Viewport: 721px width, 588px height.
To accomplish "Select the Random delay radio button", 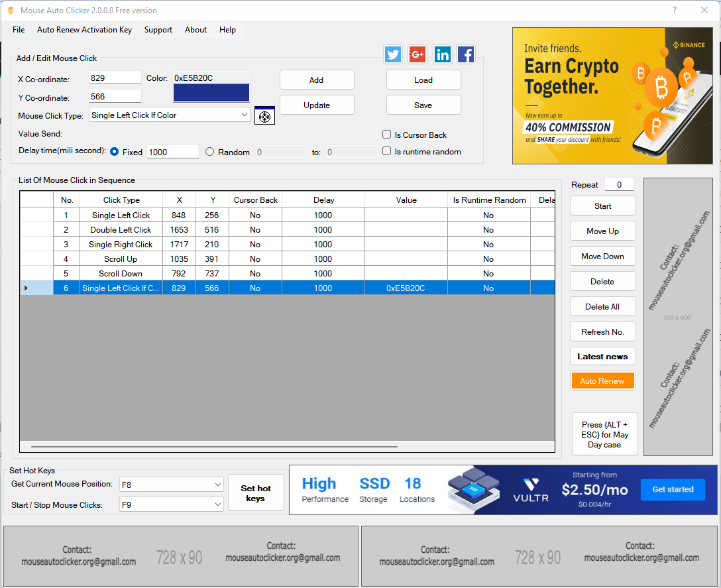I will [x=210, y=152].
